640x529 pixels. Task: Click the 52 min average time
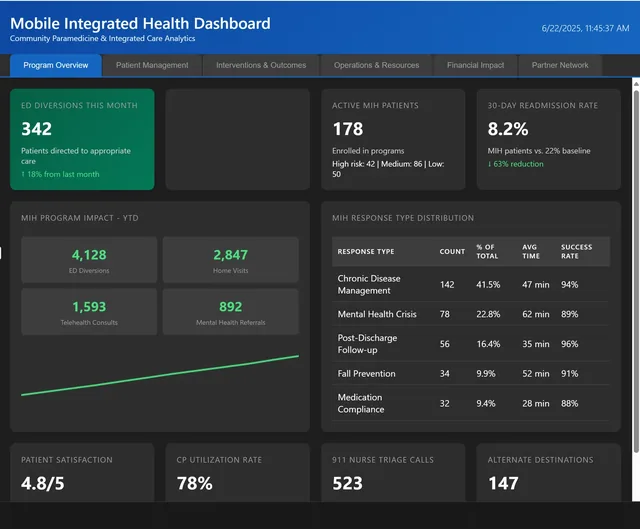click(x=536, y=373)
